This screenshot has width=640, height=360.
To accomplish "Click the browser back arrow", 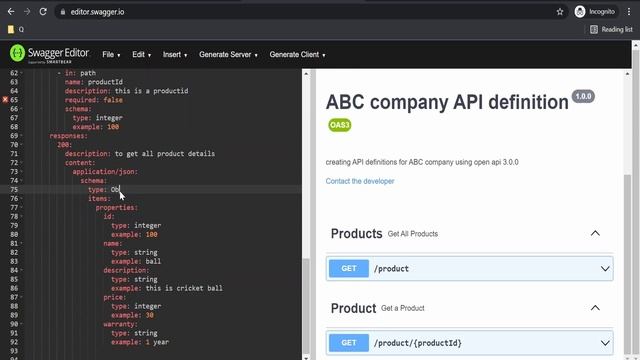I will point(11,12).
